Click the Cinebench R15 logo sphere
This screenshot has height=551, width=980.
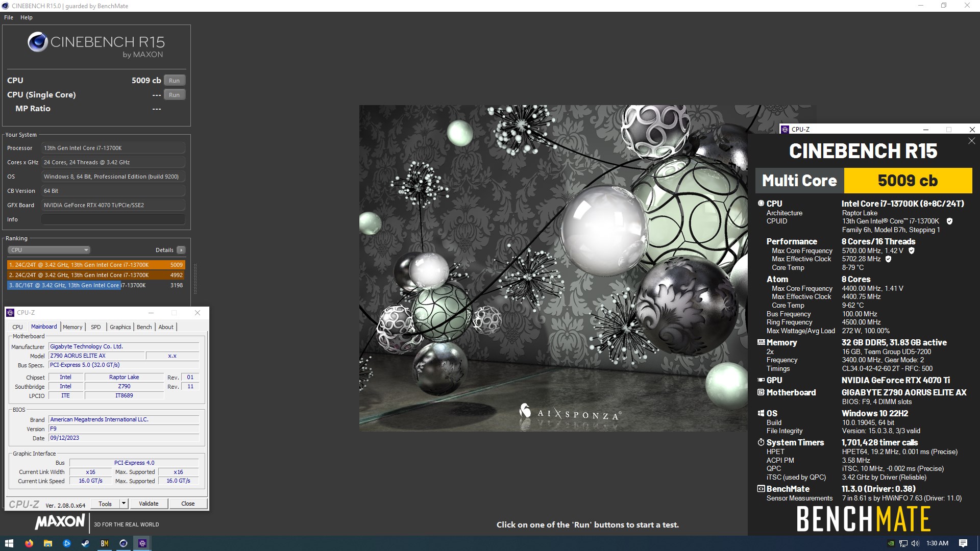[x=38, y=42]
